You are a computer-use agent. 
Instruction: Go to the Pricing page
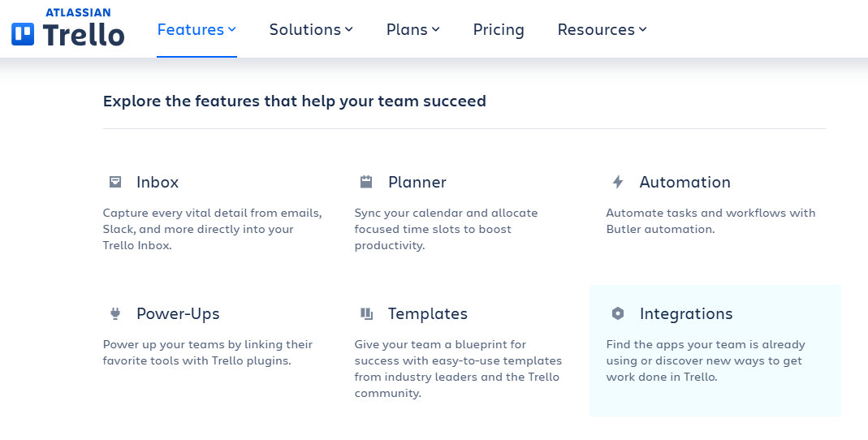499,29
